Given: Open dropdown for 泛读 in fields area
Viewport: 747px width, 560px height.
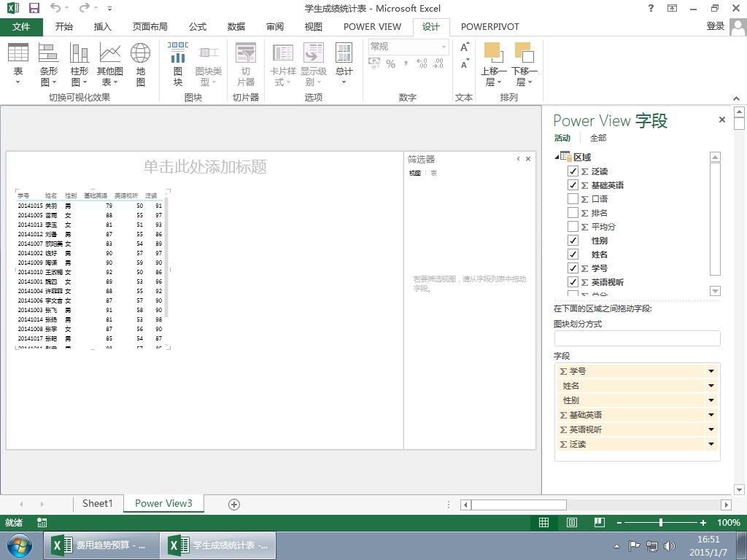Looking at the screenshot, I should click(711, 444).
